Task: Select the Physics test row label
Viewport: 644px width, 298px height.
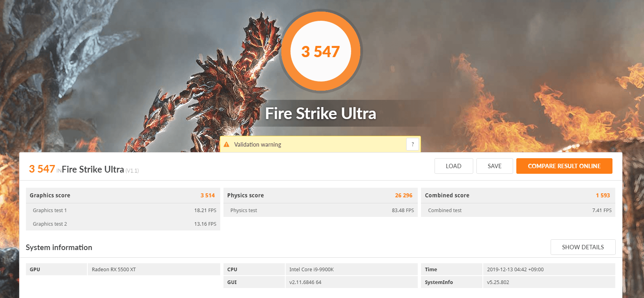Action: (244, 211)
